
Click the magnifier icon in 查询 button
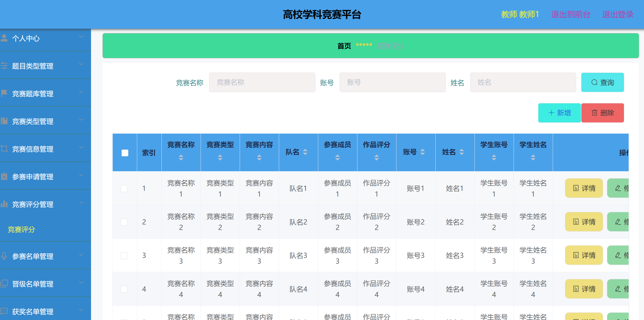click(594, 82)
